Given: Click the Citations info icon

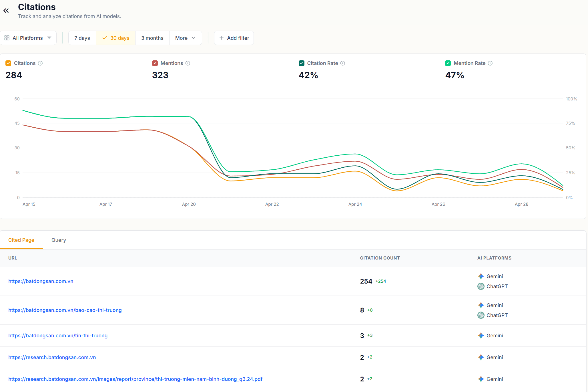Looking at the screenshot, I should click(x=40, y=63).
